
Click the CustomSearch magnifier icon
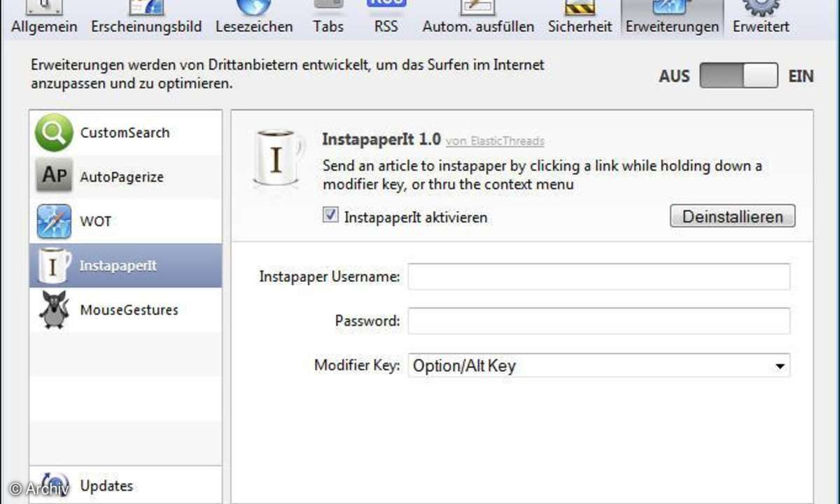pyautogui.click(x=54, y=133)
